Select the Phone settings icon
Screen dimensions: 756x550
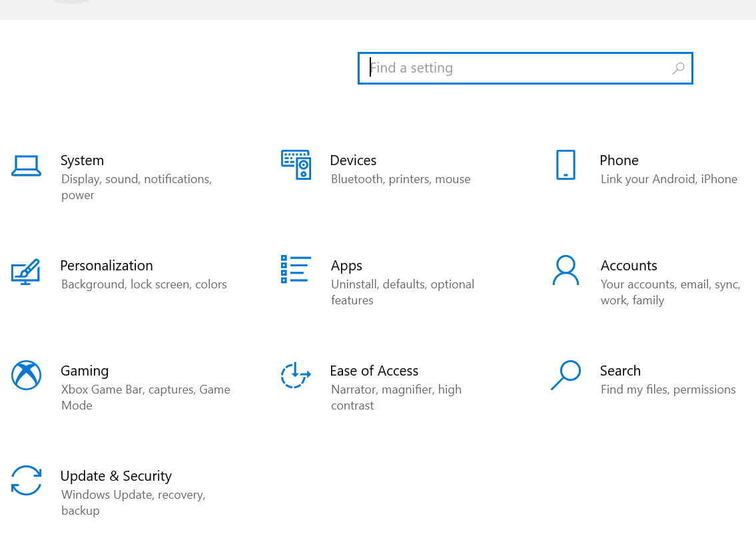[566, 165]
